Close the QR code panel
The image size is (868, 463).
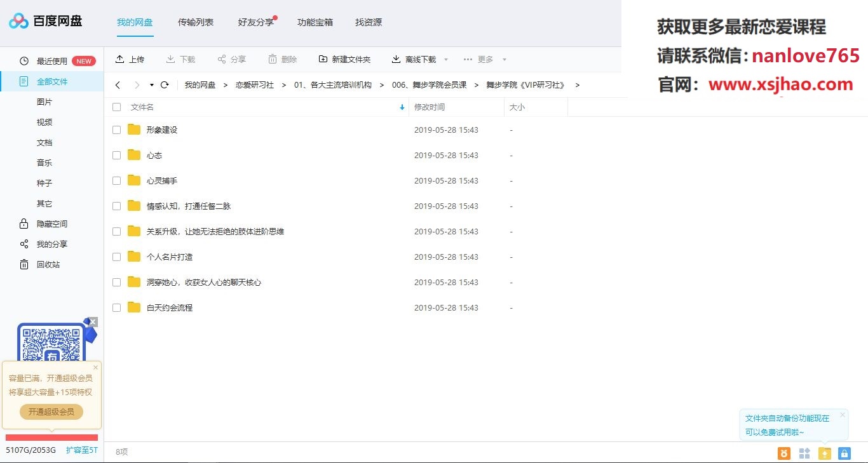(93, 322)
